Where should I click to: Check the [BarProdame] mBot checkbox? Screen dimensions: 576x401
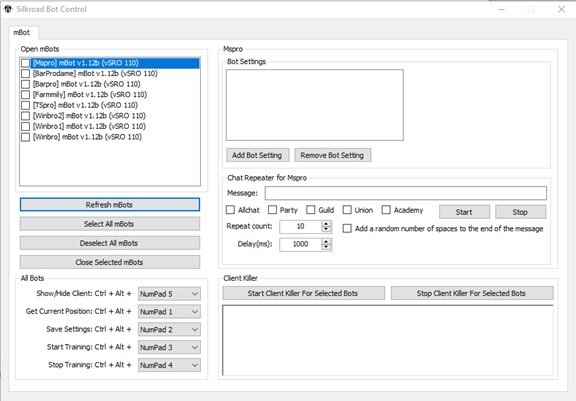click(25, 74)
